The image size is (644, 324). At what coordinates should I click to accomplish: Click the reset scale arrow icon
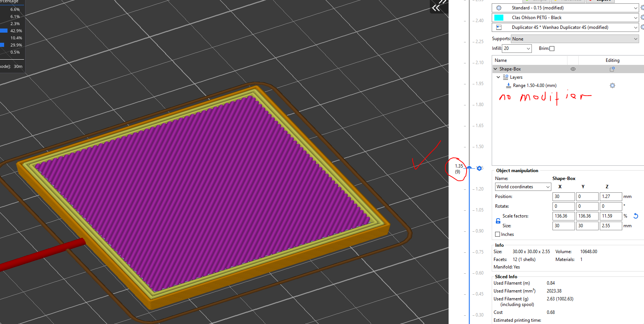tap(636, 216)
